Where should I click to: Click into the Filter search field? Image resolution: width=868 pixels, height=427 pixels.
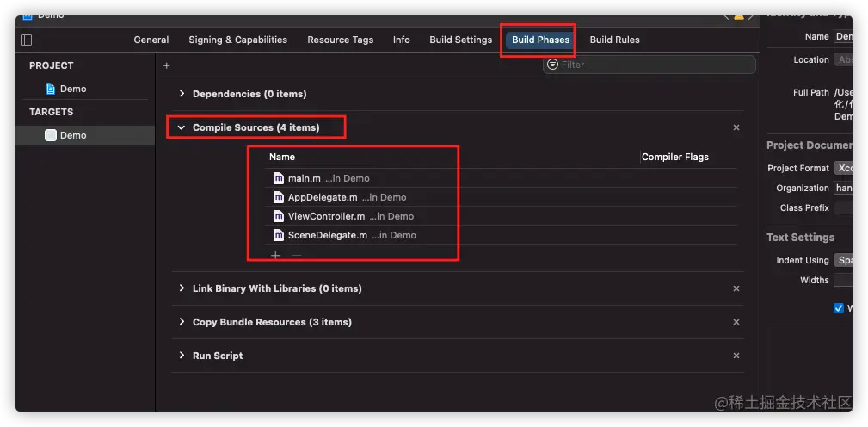[x=649, y=65]
